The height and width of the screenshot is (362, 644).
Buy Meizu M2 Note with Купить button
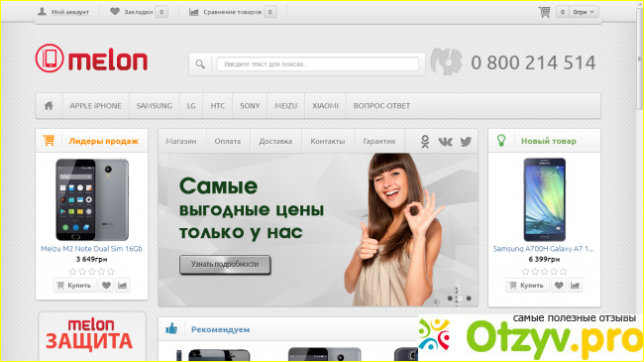click(x=74, y=285)
